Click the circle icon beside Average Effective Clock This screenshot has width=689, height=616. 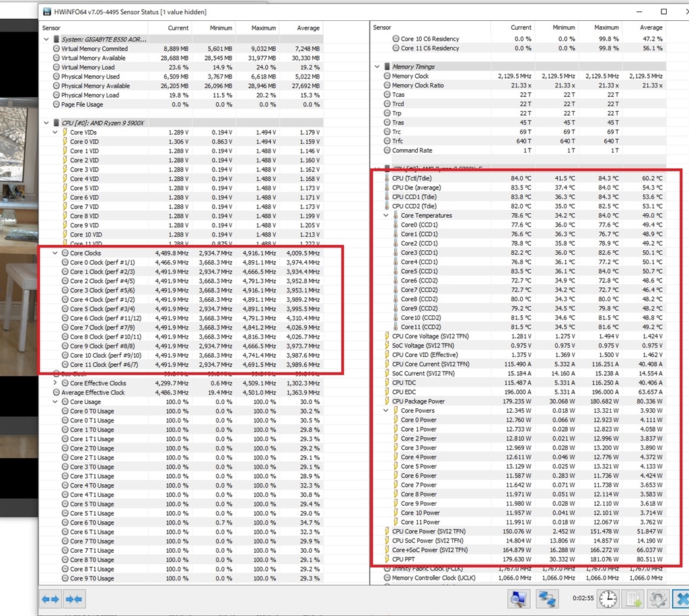coord(57,392)
